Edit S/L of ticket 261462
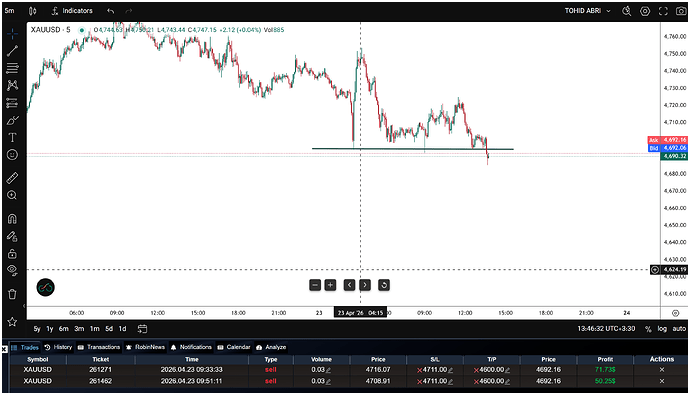This screenshot has width=690, height=395. (451, 381)
